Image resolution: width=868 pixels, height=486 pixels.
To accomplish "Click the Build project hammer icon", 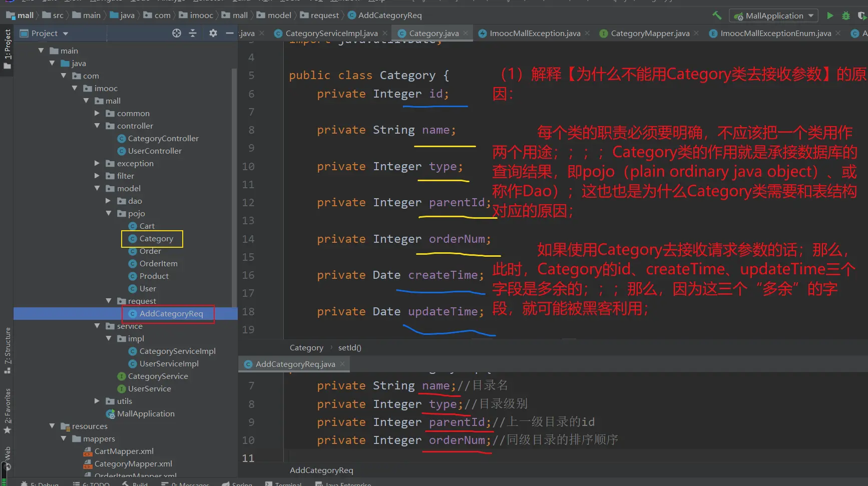I will click(x=717, y=16).
